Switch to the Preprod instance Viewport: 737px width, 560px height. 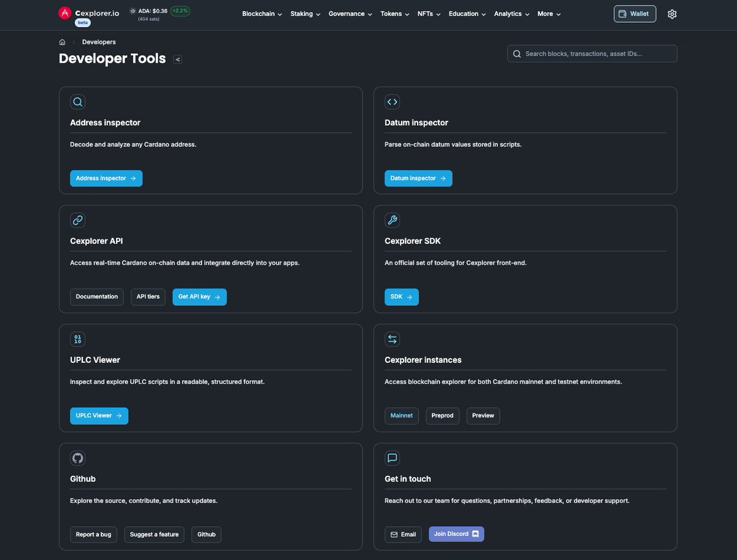point(442,416)
